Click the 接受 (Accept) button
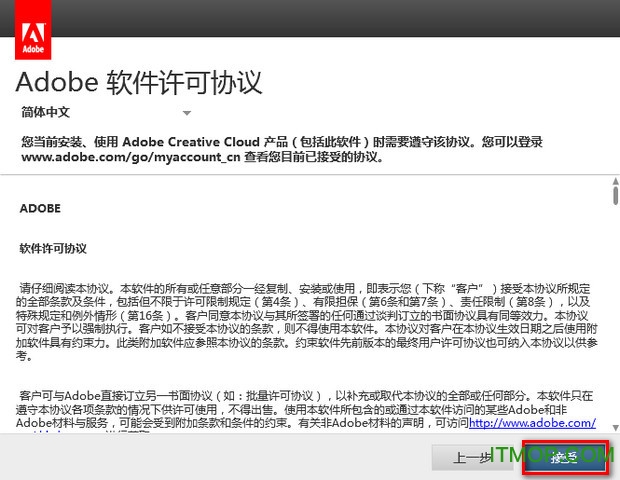This screenshot has height=480, width=620. [x=565, y=458]
